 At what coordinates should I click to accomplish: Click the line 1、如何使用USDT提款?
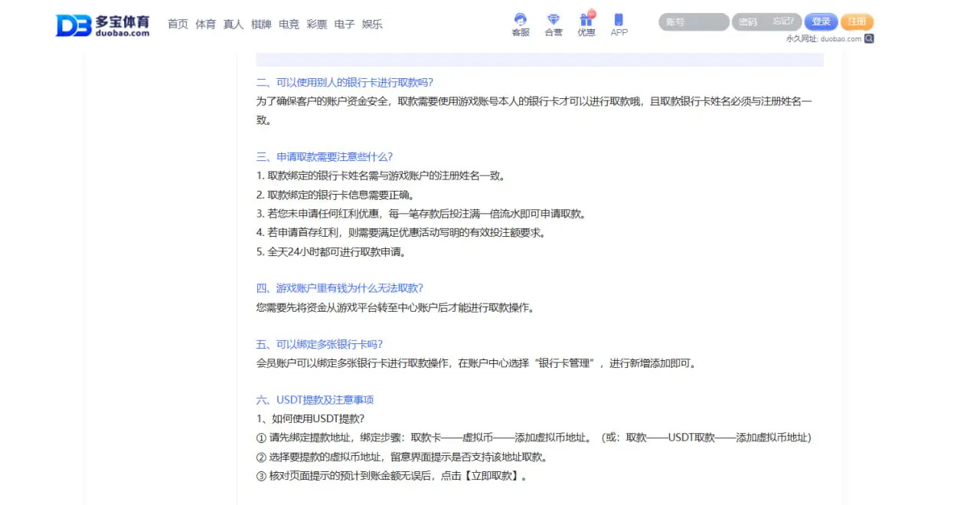pos(310,418)
